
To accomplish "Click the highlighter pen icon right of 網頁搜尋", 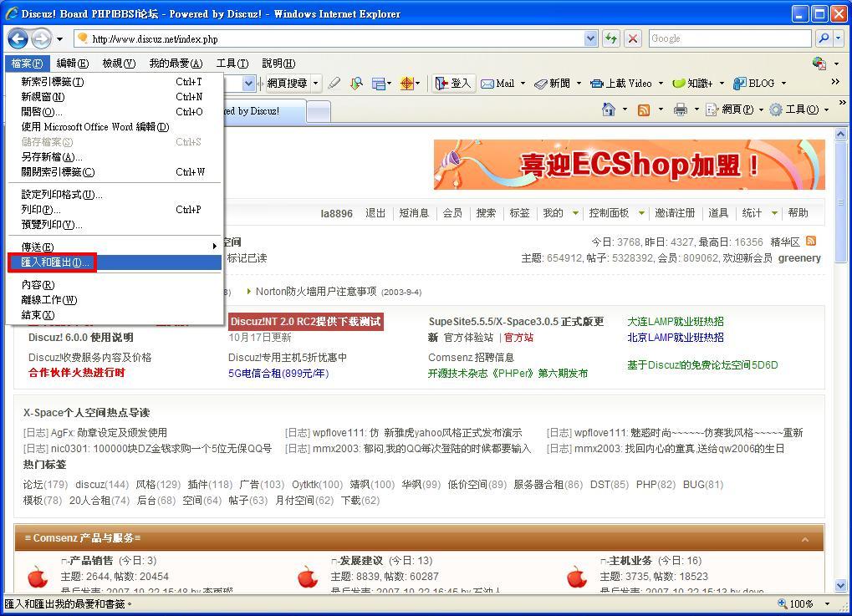I will pos(334,83).
